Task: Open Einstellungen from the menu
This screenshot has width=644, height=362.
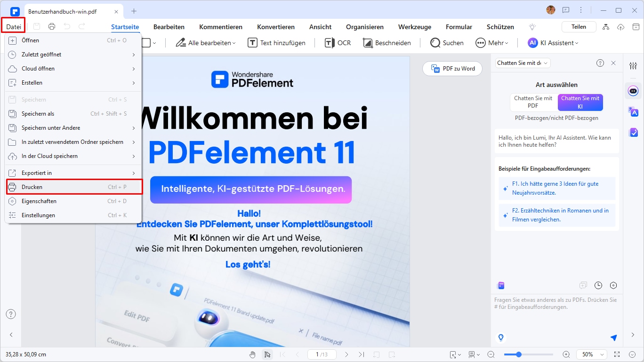Action: coord(73,215)
